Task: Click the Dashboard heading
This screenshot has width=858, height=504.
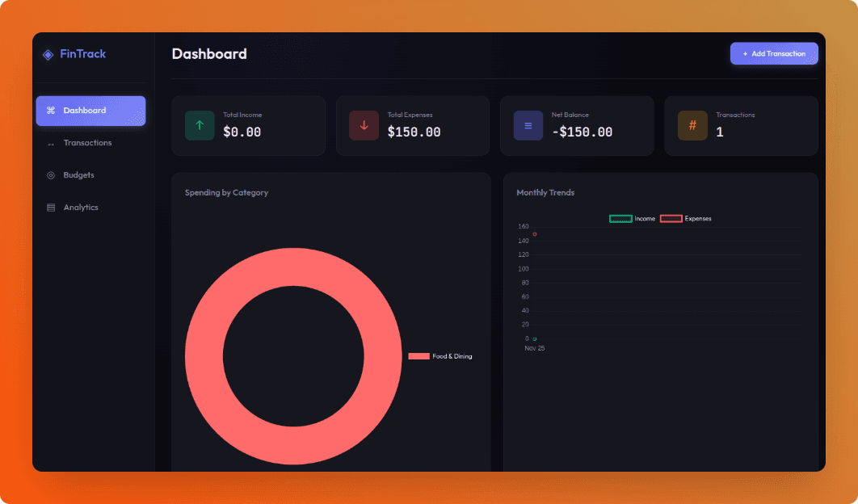Action: click(x=209, y=54)
